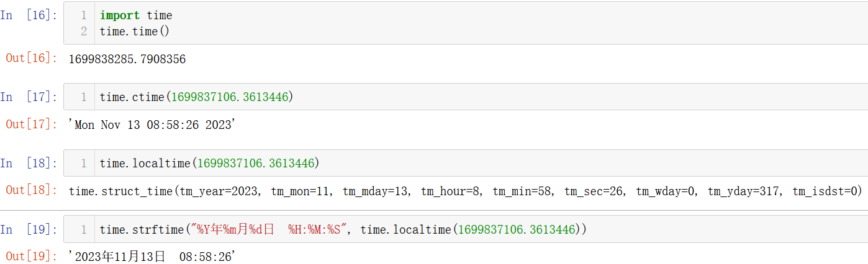Click output value 1699838285.7908356
The image size is (868, 264).
click(x=127, y=59)
